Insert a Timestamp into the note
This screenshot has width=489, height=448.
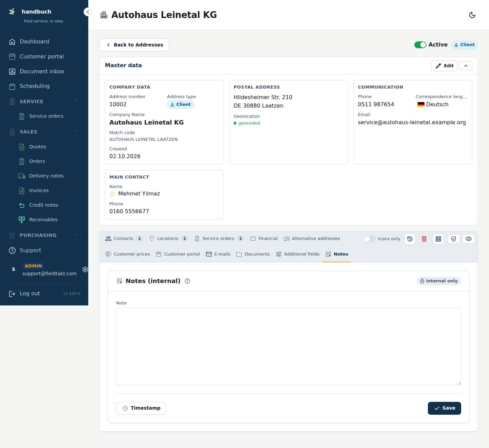click(141, 408)
